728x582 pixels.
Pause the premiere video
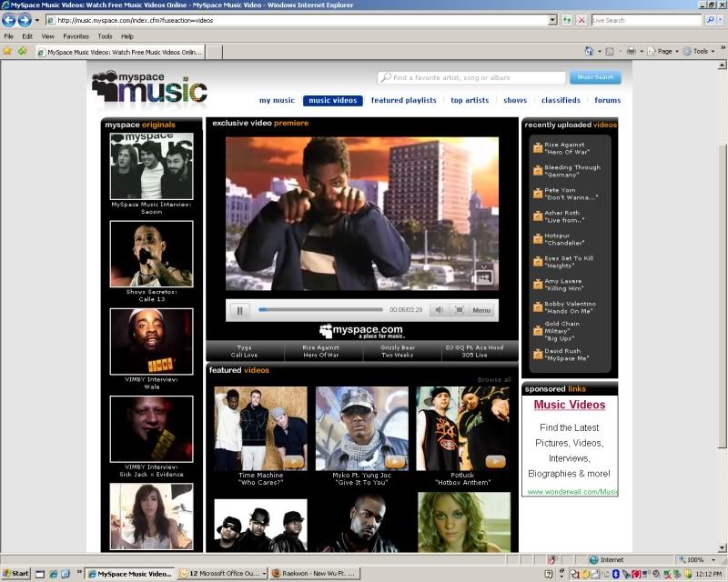point(239,310)
